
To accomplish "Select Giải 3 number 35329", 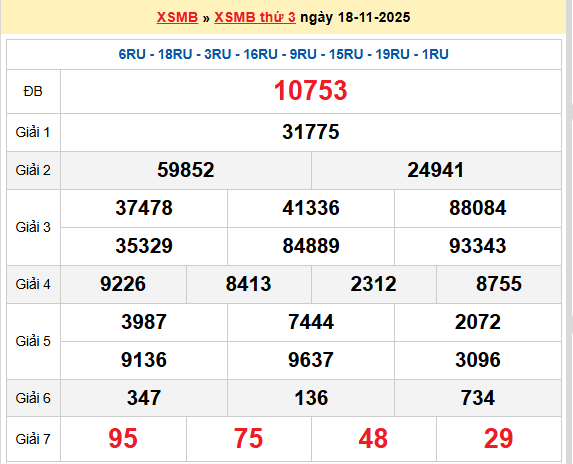I will coord(144,246).
